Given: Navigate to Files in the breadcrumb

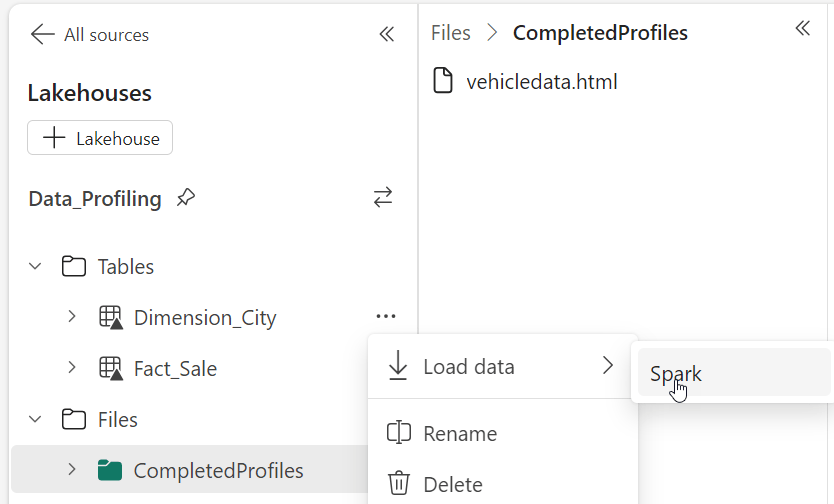Looking at the screenshot, I should 450,33.
